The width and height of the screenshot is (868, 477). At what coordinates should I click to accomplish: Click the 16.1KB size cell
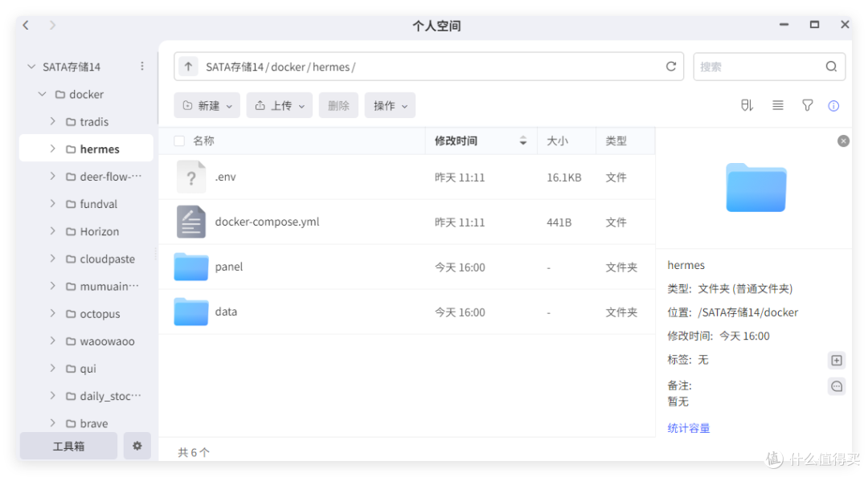(x=563, y=177)
